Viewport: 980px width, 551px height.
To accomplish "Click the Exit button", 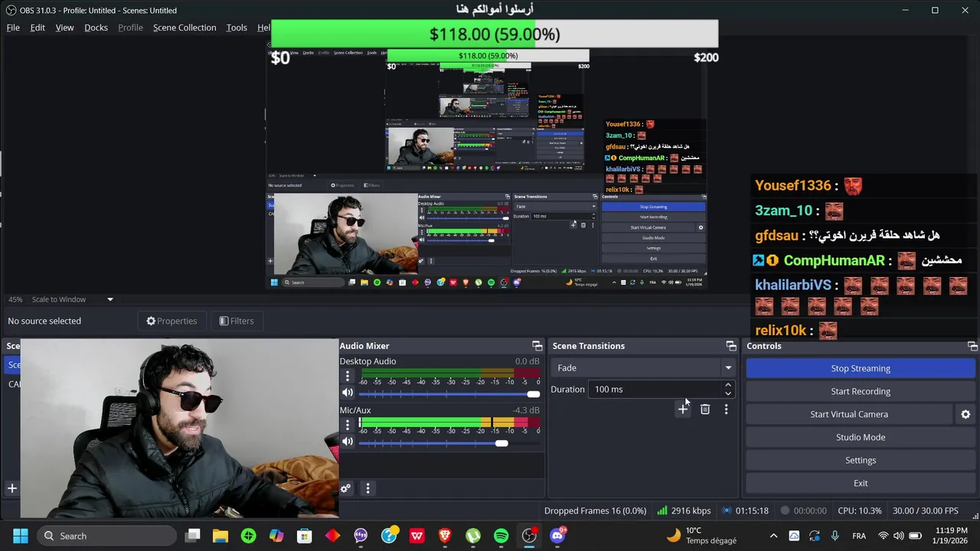I will [861, 483].
